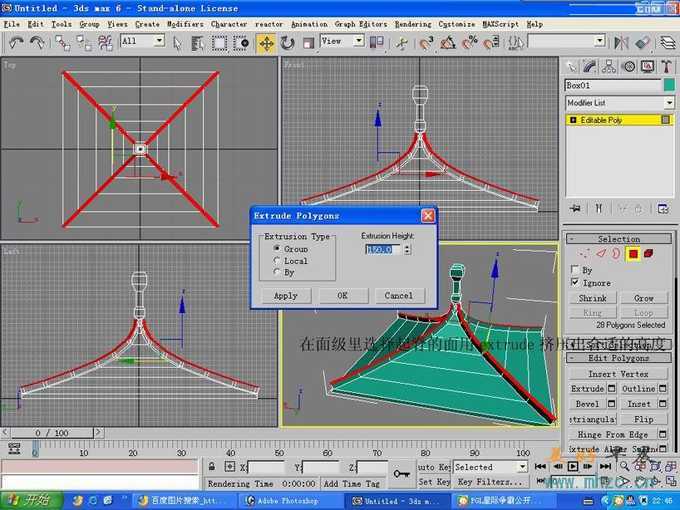This screenshot has width=680, height=510.
Task: Click the Undo arrow in main toolbar
Action: tap(15, 42)
